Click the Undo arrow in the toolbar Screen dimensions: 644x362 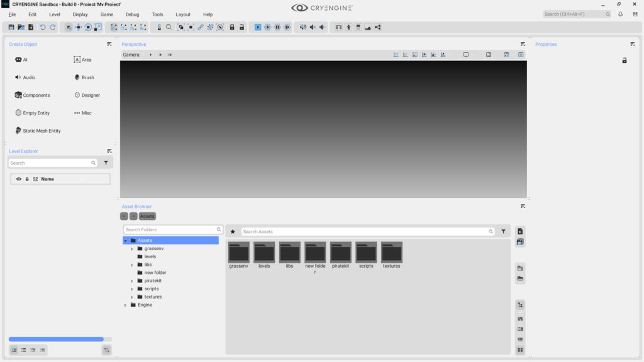43,27
